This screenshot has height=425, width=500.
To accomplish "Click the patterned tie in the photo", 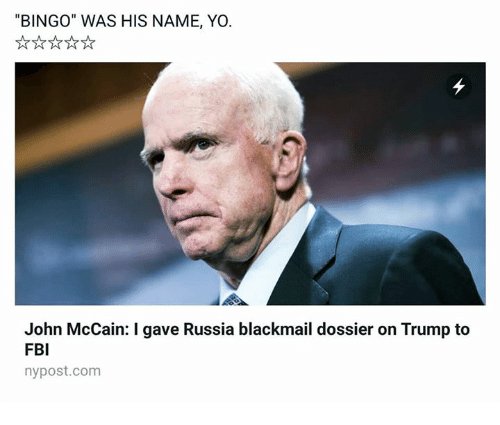I will click(x=234, y=299).
